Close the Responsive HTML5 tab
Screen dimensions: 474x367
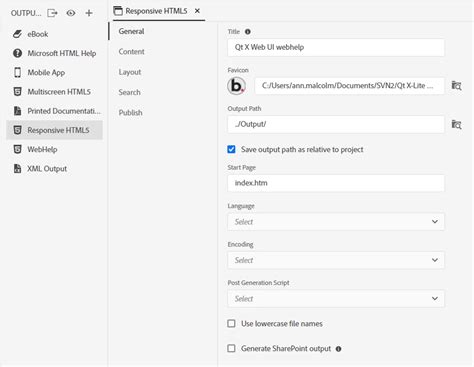197,11
